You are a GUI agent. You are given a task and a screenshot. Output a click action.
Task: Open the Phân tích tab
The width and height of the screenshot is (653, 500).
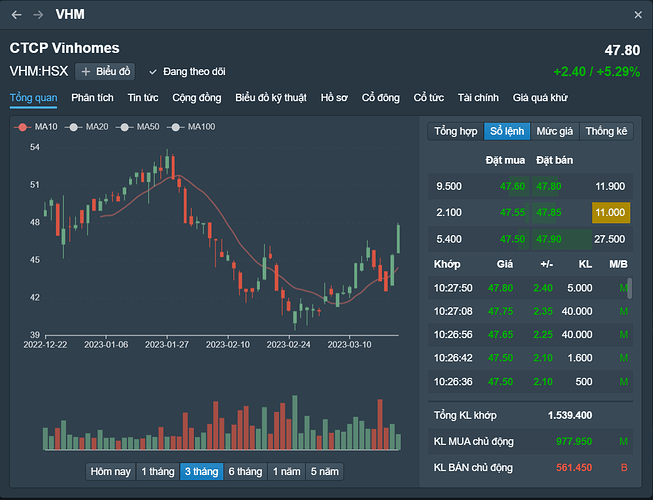tap(92, 98)
